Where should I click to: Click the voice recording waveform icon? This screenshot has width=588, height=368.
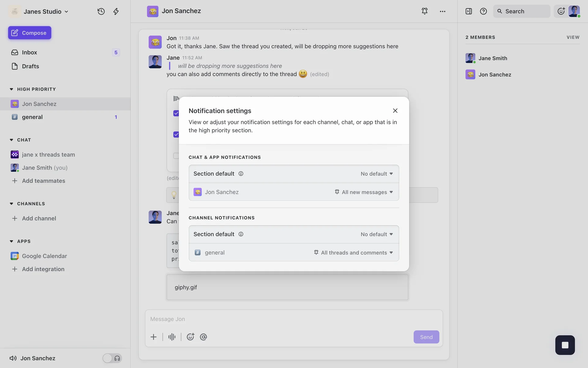(172, 337)
